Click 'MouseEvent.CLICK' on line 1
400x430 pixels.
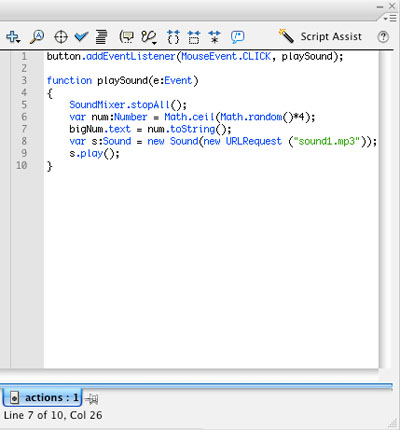pyautogui.click(x=226, y=56)
